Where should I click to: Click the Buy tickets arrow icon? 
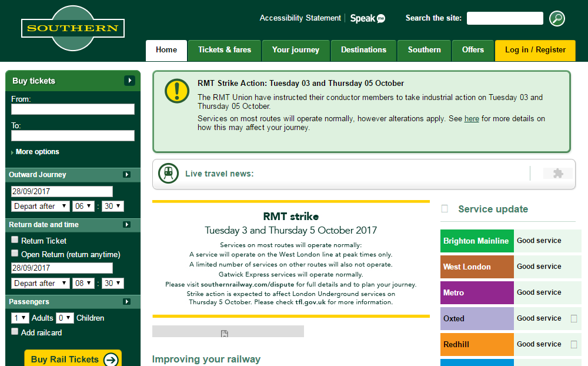pos(129,81)
